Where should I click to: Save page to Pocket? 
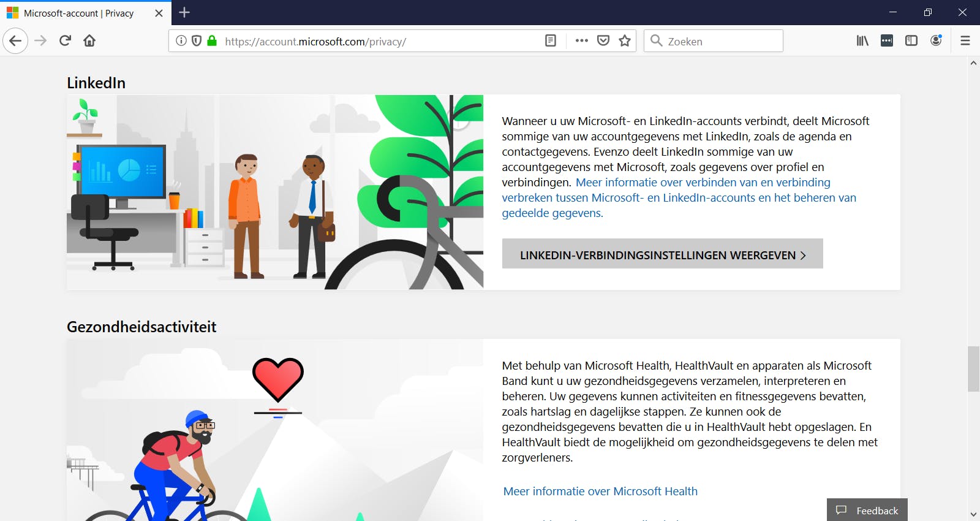coord(603,41)
